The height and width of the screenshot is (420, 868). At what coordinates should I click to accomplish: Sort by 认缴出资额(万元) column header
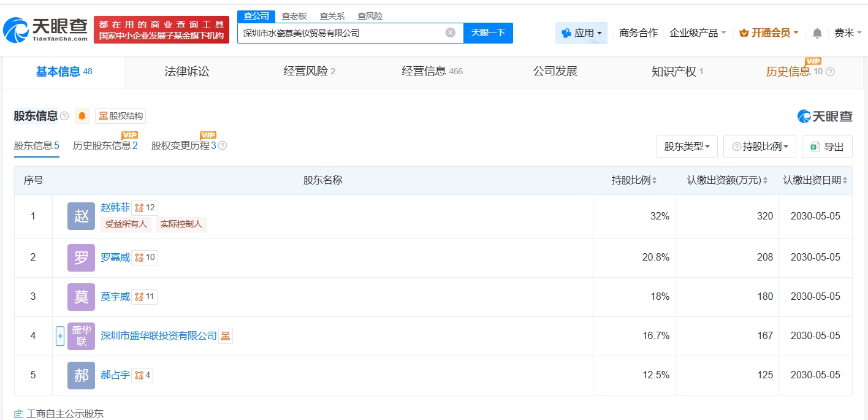pos(728,180)
